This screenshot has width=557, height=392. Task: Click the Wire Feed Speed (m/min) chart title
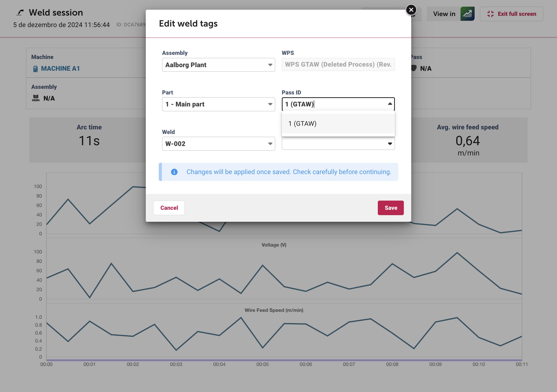(274, 310)
